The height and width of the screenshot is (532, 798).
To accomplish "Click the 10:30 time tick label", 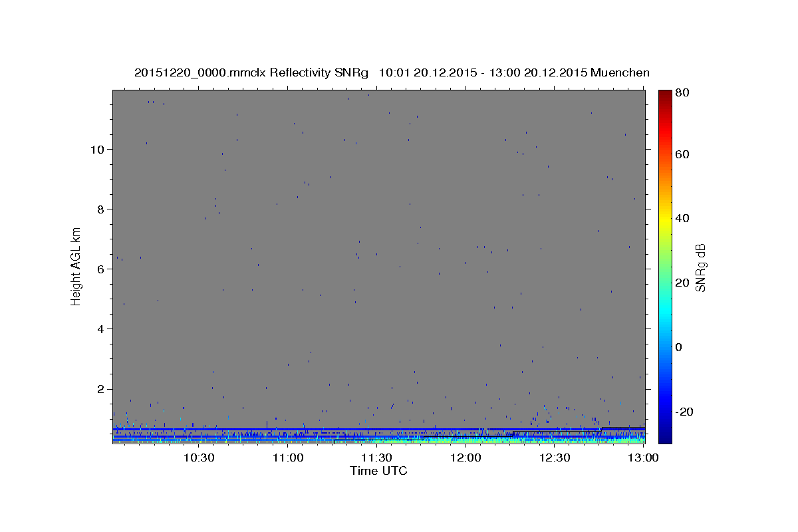I will pyautogui.click(x=199, y=458).
